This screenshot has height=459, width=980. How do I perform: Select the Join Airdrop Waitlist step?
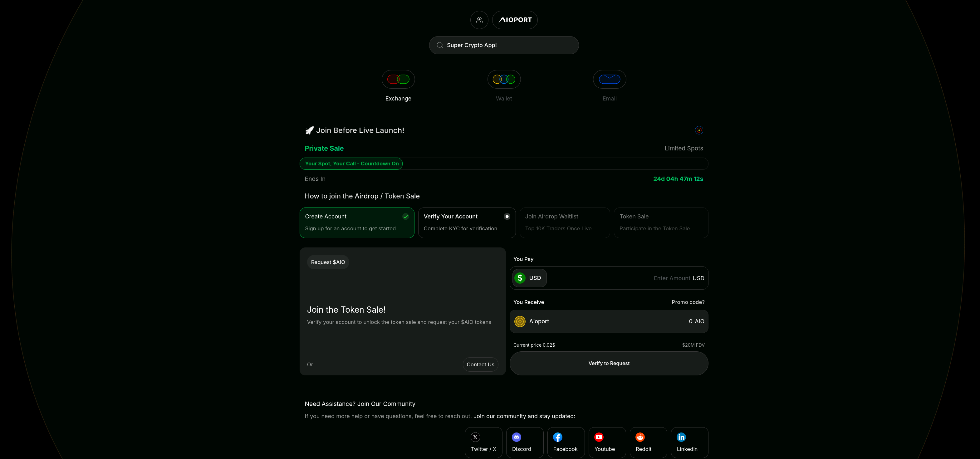point(565,223)
